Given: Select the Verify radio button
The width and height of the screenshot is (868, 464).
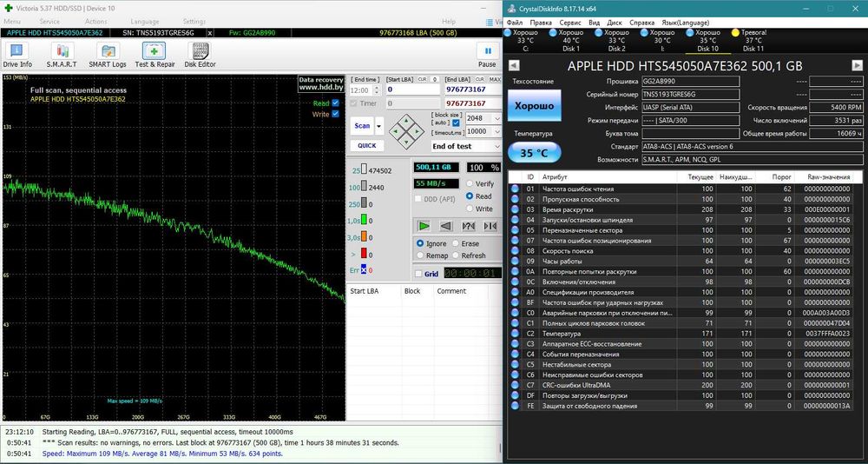Looking at the screenshot, I should pos(470,184).
